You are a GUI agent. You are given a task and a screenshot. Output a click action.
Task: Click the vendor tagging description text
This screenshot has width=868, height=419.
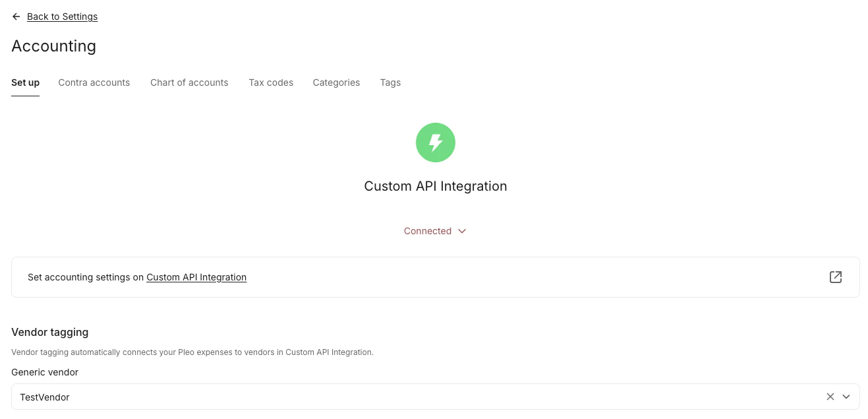[192, 352]
